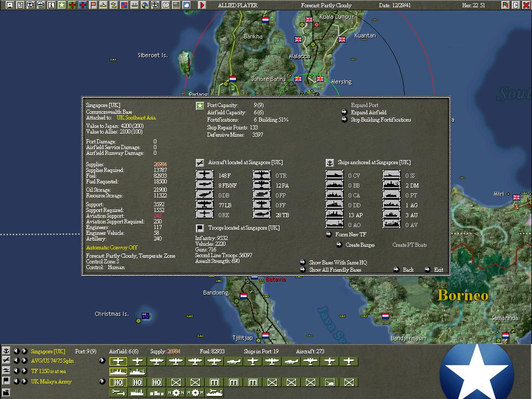
Task: Select the minelayer (2 DM) ship icon
Action: pos(391,185)
